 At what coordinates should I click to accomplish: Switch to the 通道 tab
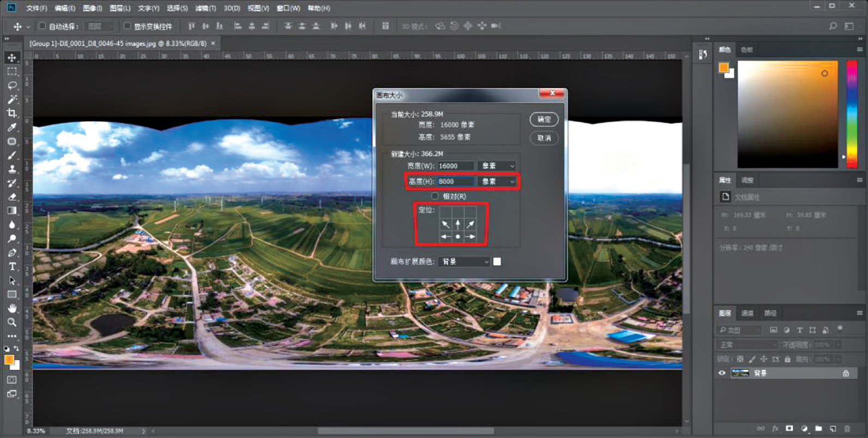(x=747, y=313)
